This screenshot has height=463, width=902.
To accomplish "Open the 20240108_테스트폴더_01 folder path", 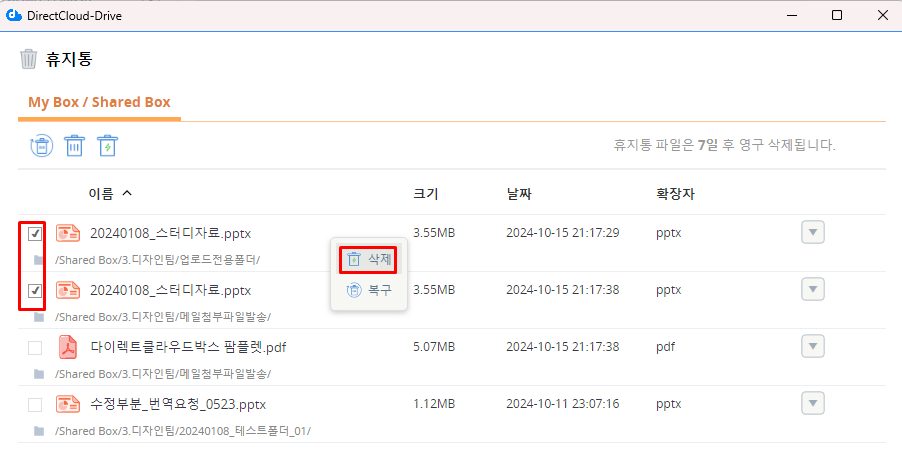I will 182,431.
